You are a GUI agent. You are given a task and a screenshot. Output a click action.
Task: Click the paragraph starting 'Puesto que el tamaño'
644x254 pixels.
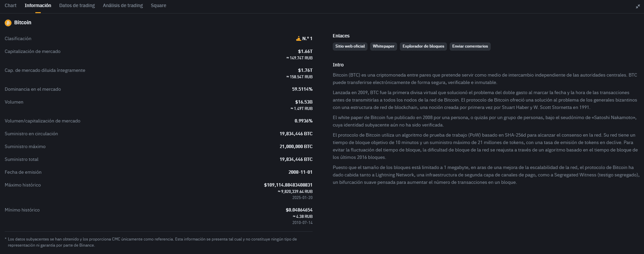click(x=486, y=175)
